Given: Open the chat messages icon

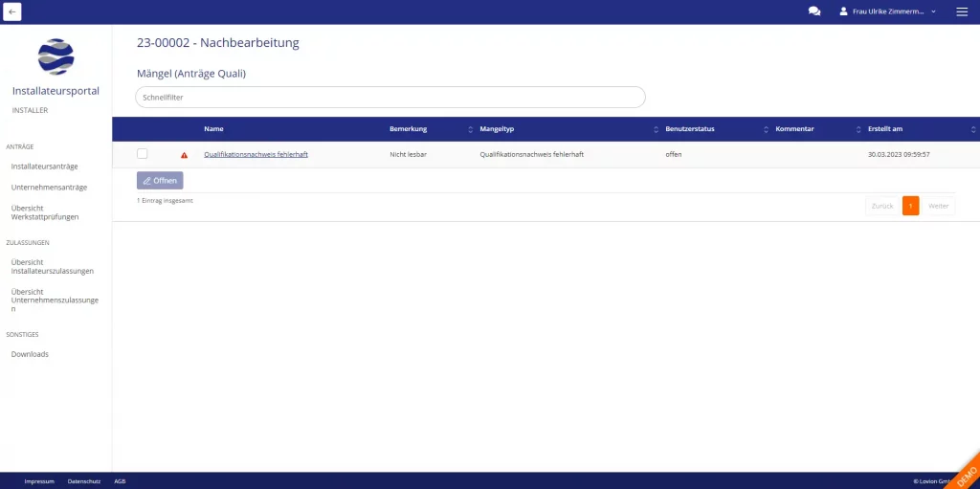Looking at the screenshot, I should coord(814,11).
